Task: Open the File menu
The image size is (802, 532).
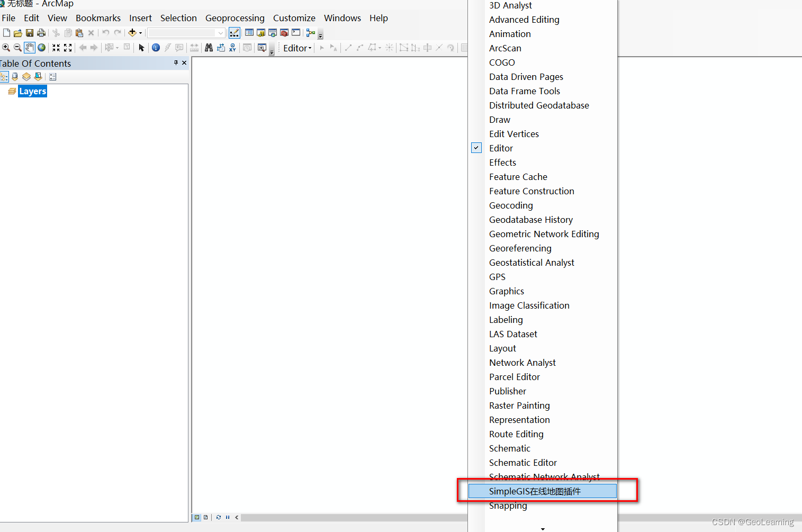Action: point(9,18)
